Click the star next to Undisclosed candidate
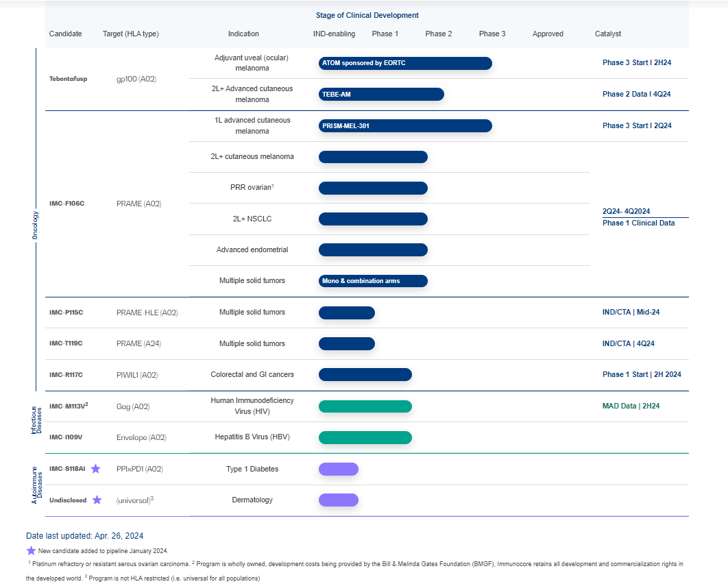The height and width of the screenshot is (586, 728). [x=97, y=500]
